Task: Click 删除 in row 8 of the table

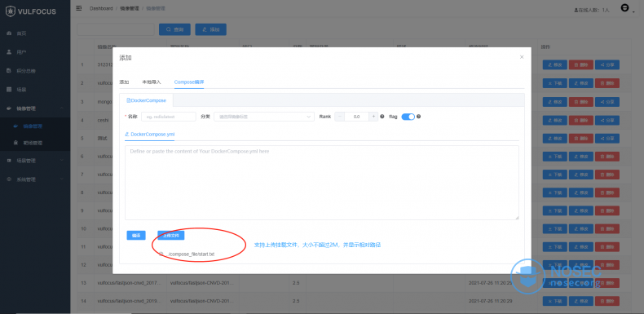Action: (x=607, y=192)
